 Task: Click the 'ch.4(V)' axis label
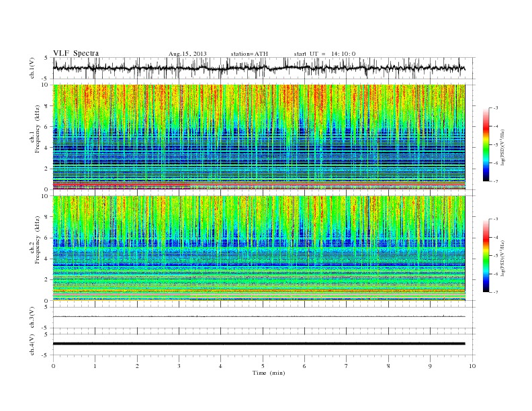[x=32, y=345]
